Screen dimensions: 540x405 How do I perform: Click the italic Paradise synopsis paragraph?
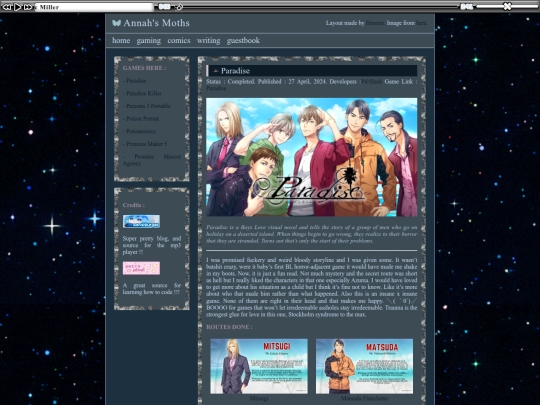312,234
